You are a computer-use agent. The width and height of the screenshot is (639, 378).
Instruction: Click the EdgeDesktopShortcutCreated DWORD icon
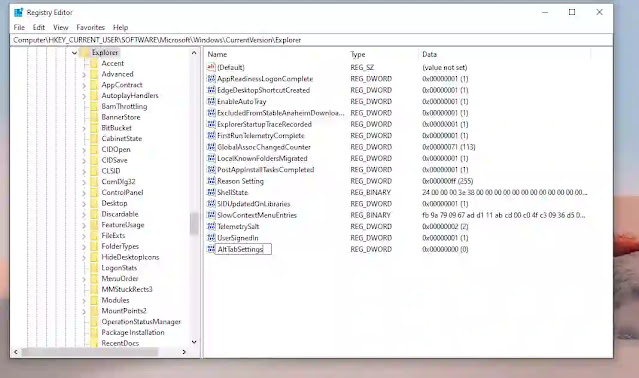[x=211, y=90]
